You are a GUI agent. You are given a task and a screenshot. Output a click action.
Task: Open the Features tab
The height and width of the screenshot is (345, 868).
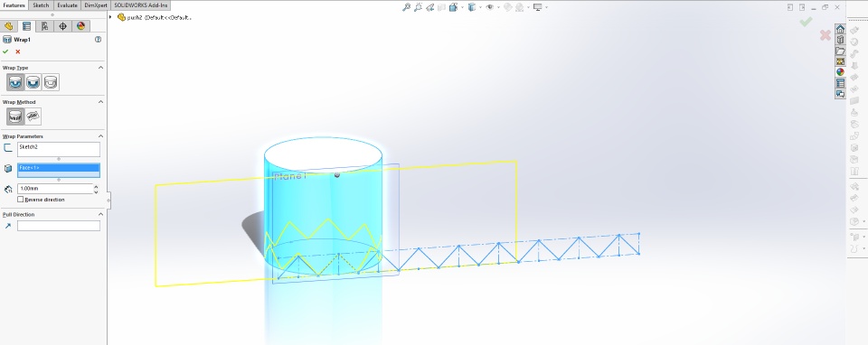click(14, 5)
